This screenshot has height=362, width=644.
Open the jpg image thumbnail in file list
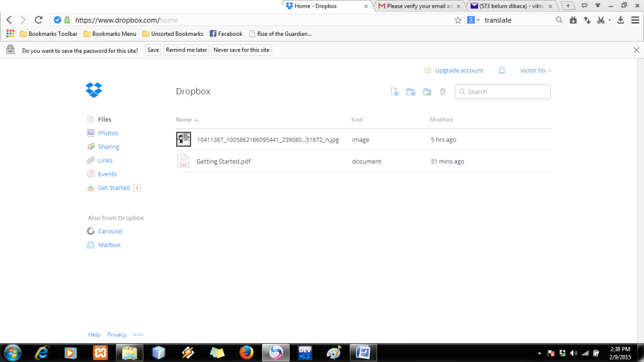(183, 140)
